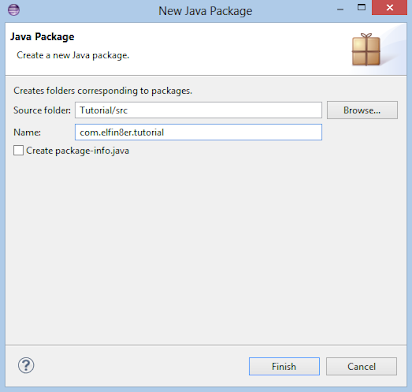Click the 'New Java Package' title bar

click(205, 11)
